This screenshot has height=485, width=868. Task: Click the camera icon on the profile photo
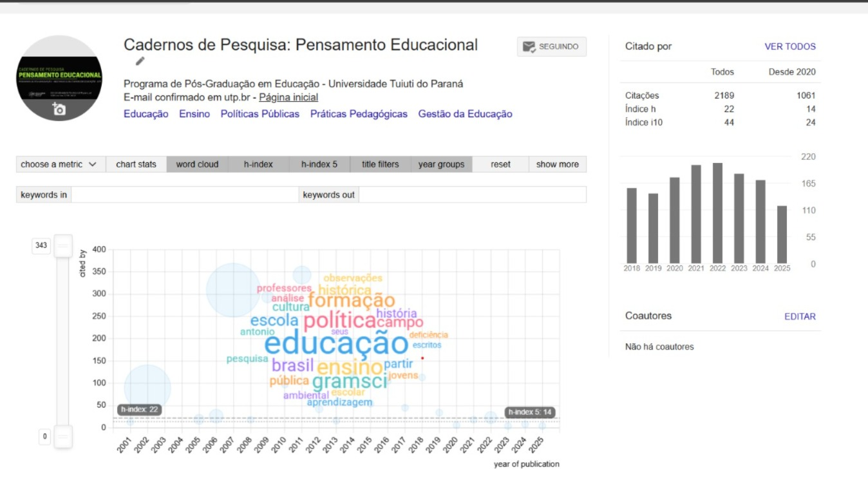pos(59,109)
